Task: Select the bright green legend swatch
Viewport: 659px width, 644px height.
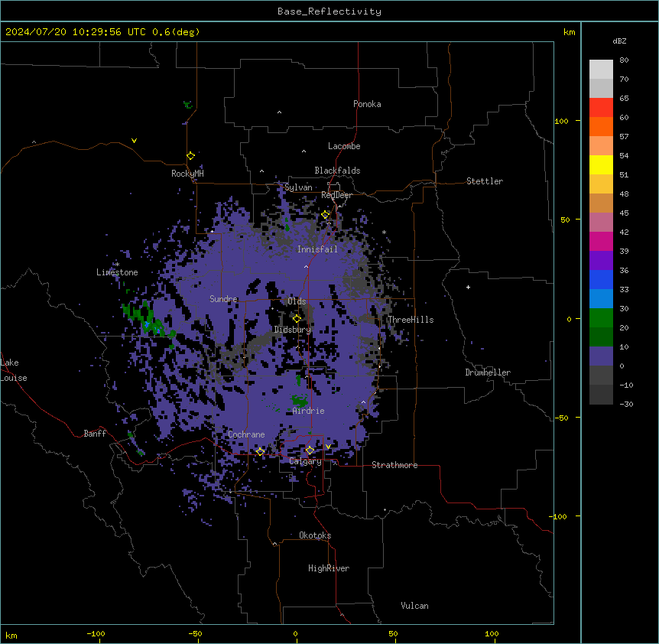Action: pos(601,318)
